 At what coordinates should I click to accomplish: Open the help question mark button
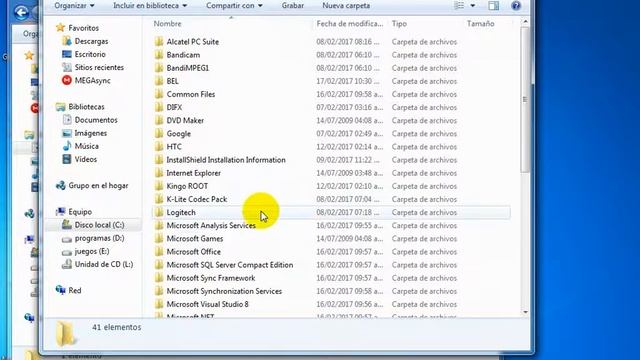tap(516, 6)
